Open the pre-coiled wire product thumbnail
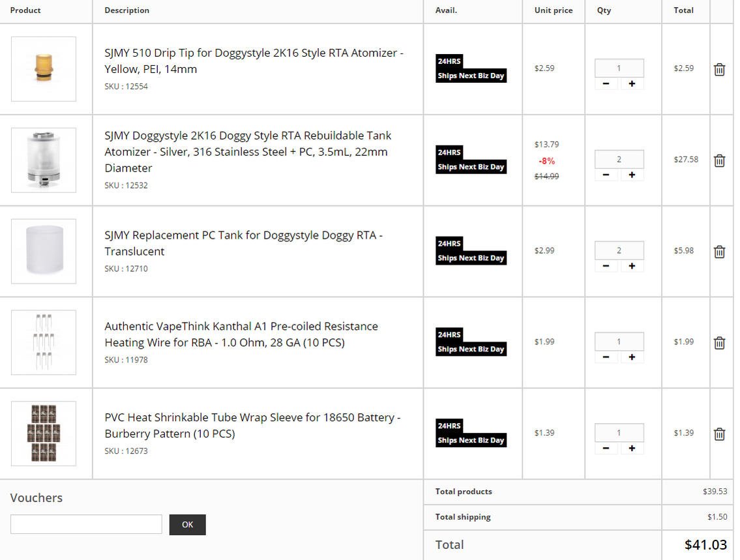The height and width of the screenshot is (560, 740). click(44, 342)
